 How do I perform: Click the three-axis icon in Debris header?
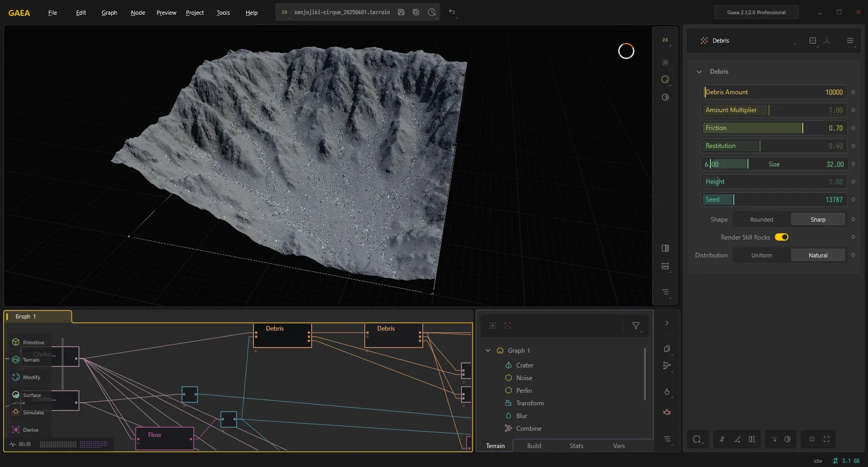click(827, 41)
